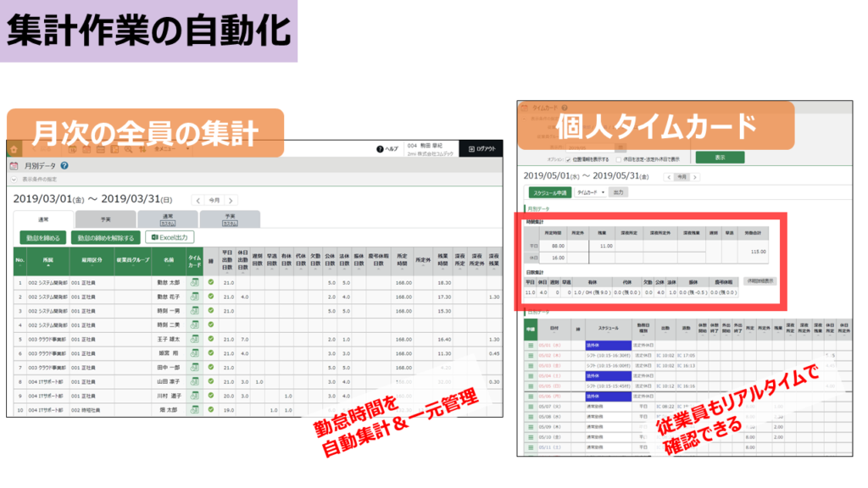Open request menu icon for 05/11 row
This screenshot has height=488, width=868.
(531, 447)
